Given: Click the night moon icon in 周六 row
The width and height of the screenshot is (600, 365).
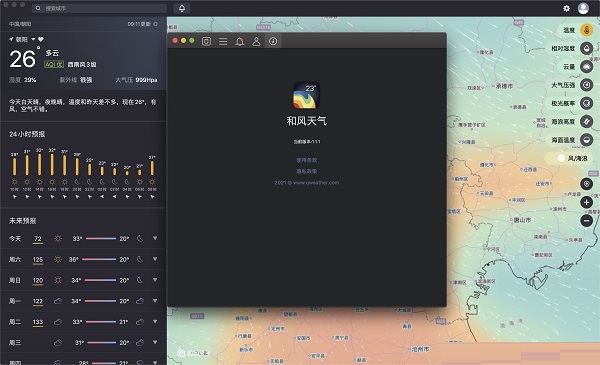Looking at the screenshot, I should pos(140,259).
